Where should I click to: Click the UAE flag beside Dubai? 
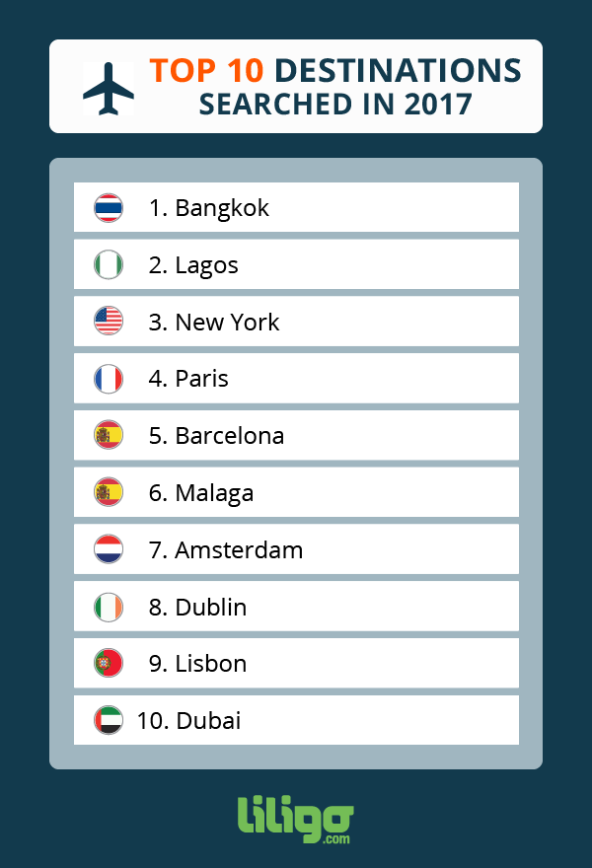click(109, 720)
